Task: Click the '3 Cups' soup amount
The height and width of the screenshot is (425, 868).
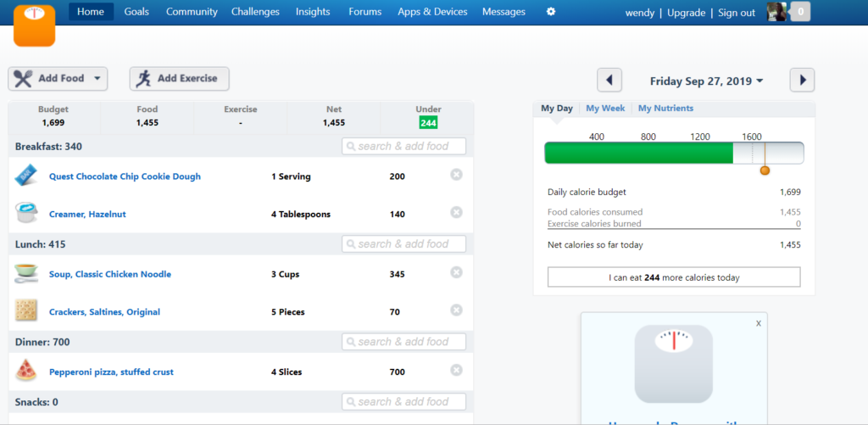Action: [x=286, y=274]
